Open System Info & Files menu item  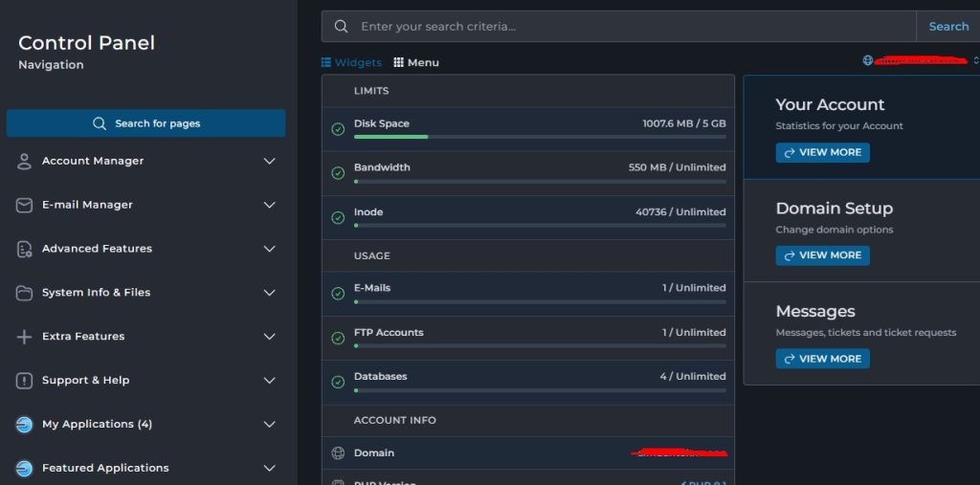145,293
